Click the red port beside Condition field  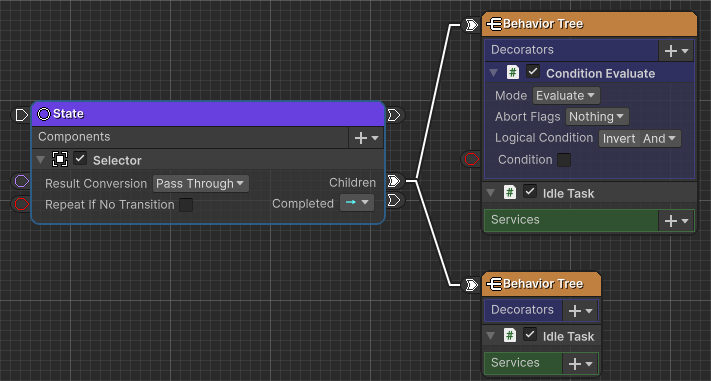click(472, 159)
